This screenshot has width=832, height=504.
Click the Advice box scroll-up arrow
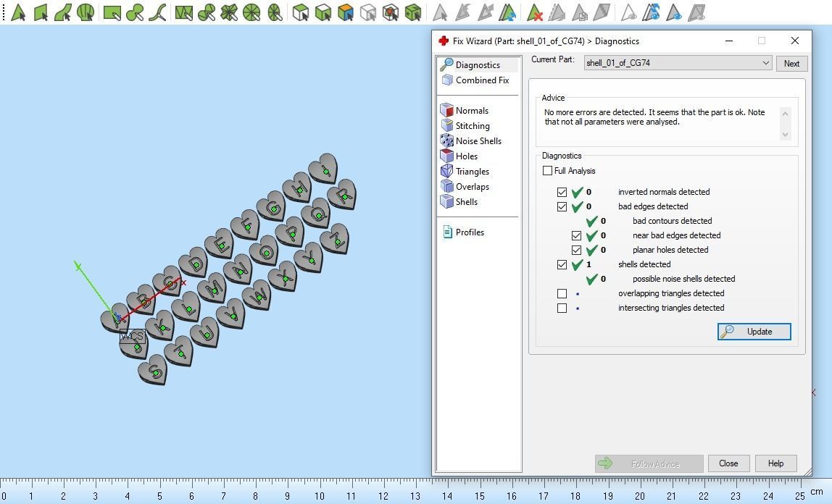point(786,114)
